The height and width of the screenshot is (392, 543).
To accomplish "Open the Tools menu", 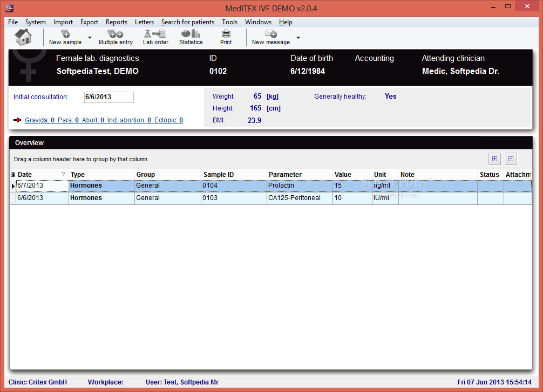I will 229,22.
